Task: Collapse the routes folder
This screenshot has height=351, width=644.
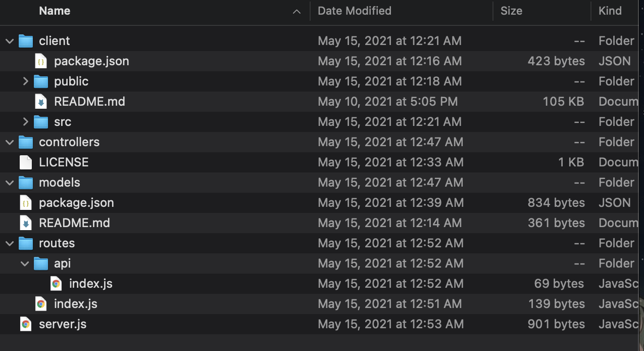Action: click(9, 243)
